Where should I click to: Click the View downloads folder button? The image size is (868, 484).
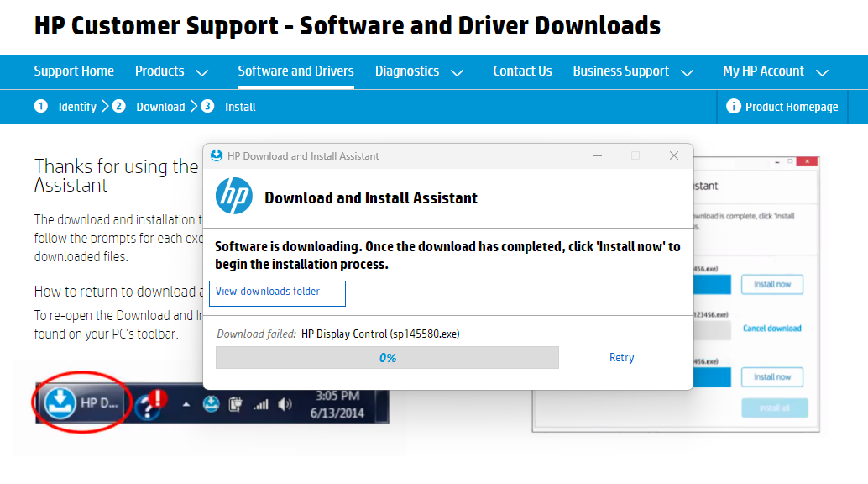coord(277,293)
